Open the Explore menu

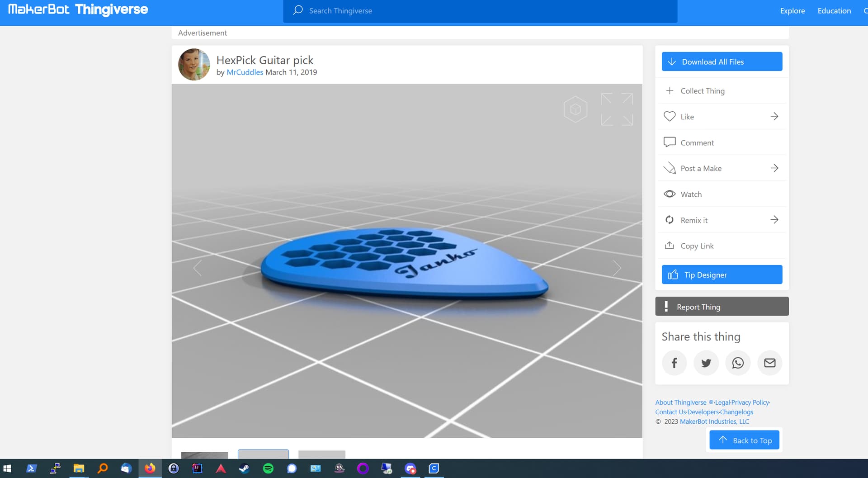792,11
